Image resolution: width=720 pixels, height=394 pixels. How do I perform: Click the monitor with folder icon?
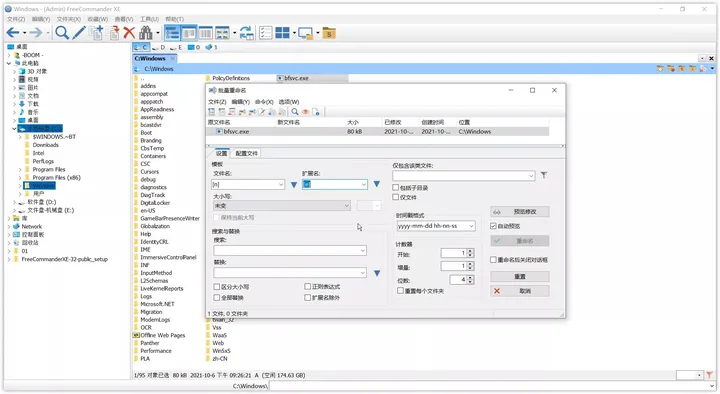305,33
